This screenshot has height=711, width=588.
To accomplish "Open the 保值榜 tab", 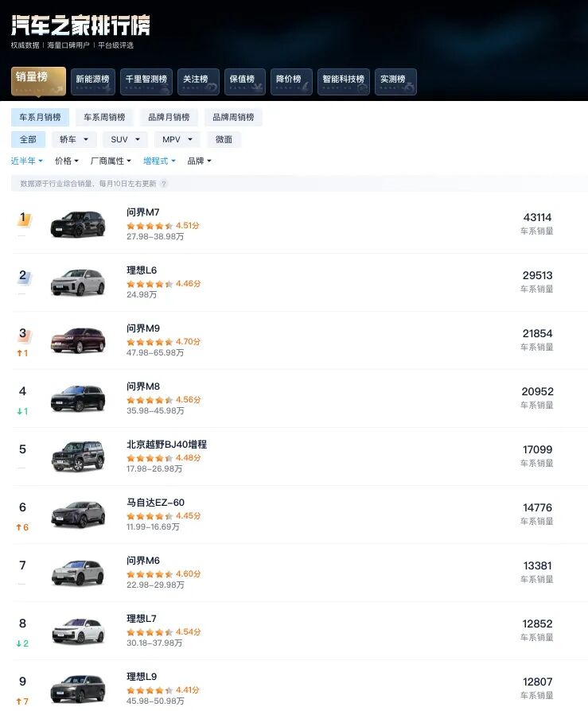I will click(244, 82).
